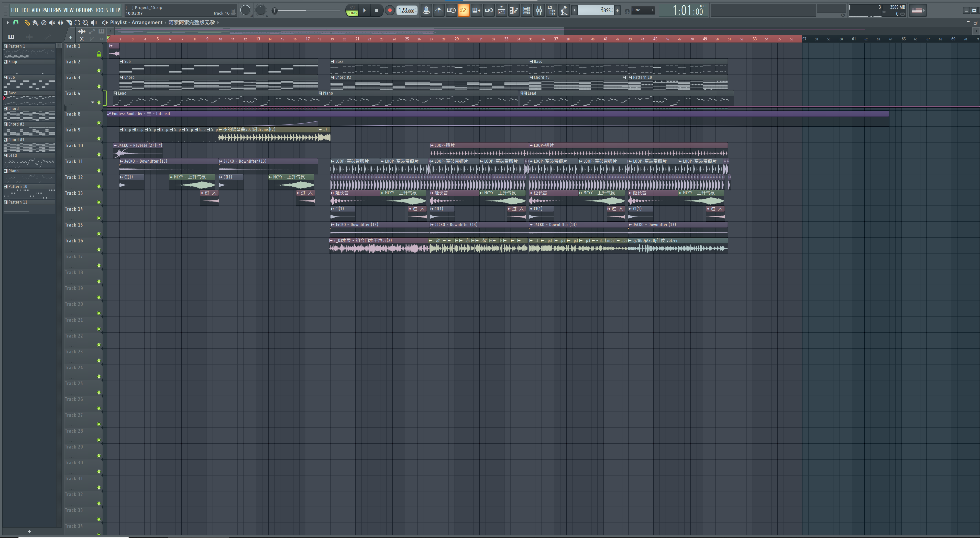Show automation clips icon in picker panel
The width and height of the screenshot is (980, 538).
[48, 37]
